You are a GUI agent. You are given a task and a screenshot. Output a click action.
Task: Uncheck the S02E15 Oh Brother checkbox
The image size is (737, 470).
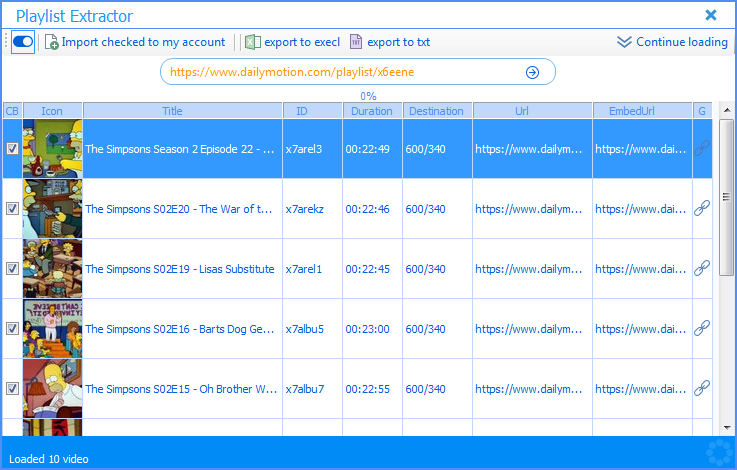[12, 389]
